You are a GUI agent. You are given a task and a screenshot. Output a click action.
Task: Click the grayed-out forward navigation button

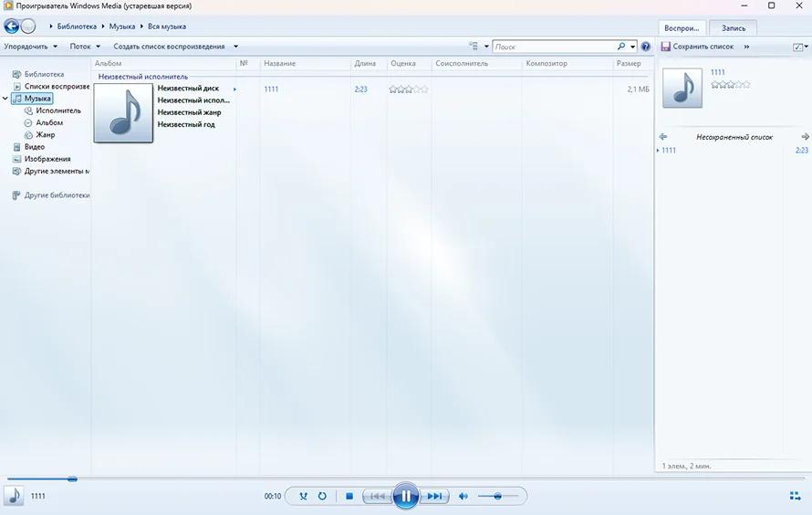point(28,26)
